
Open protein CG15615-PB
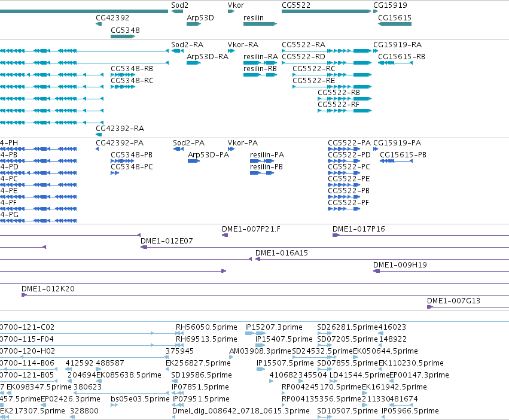pos(403,155)
